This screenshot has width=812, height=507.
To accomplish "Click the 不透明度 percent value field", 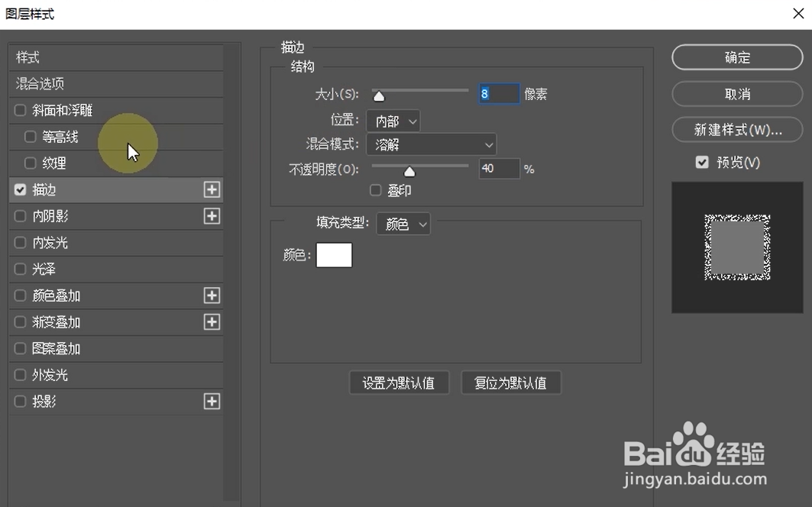I will pyautogui.click(x=500, y=168).
